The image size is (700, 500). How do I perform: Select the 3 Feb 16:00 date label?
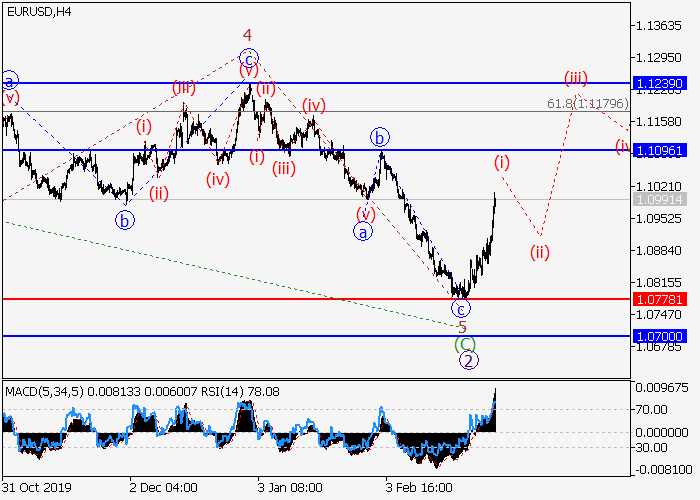(418, 487)
